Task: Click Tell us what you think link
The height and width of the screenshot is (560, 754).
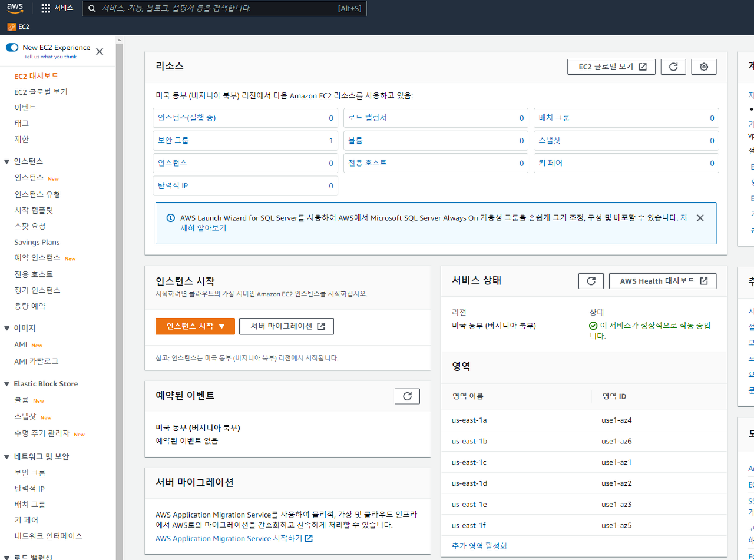Action: (x=50, y=57)
